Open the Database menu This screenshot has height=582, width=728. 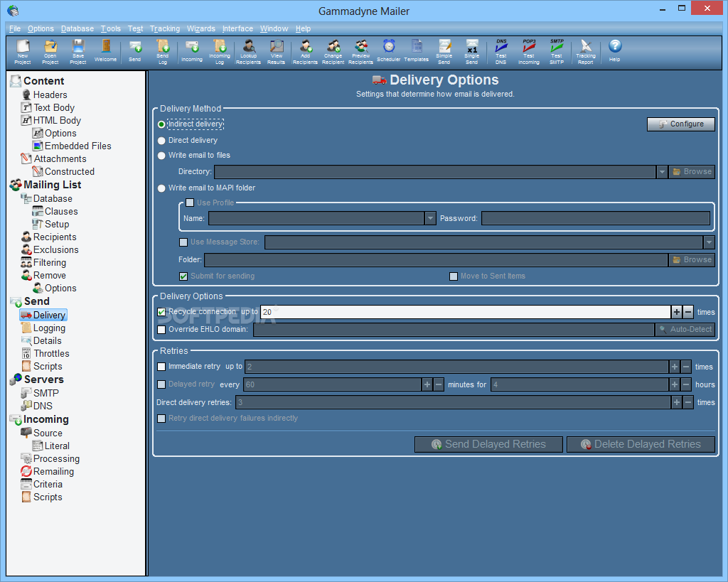coord(77,28)
